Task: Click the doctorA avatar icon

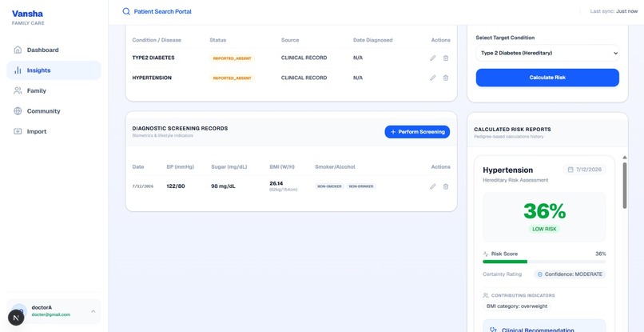Action: click(x=19, y=311)
